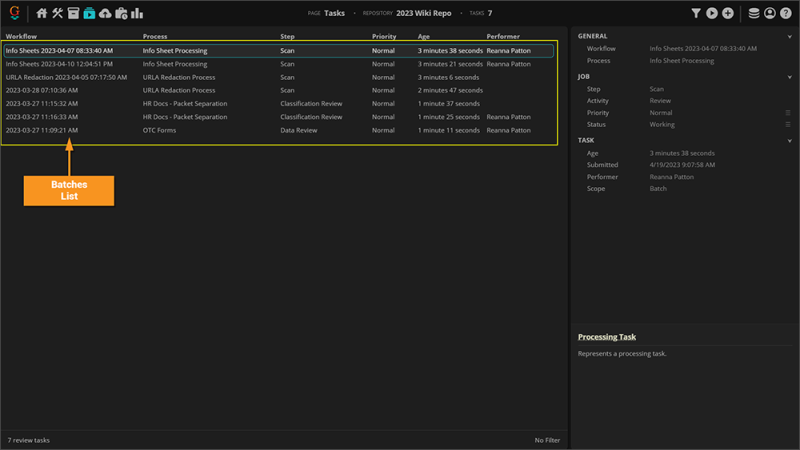Viewport: 800px width, 450px height.
Task: Open the user account profile icon
Action: tap(770, 14)
